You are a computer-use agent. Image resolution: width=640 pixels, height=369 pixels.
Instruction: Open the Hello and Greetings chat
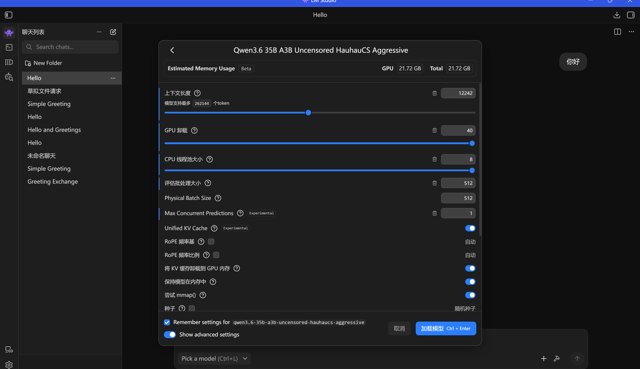(x=54, y=130)
